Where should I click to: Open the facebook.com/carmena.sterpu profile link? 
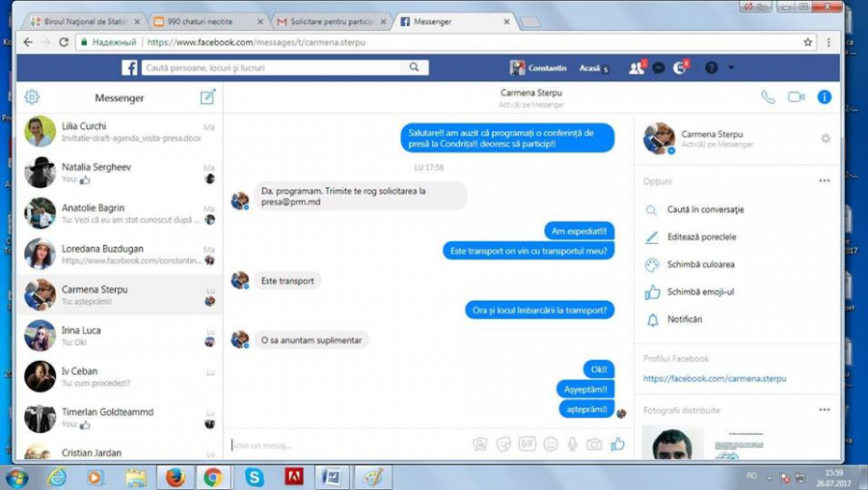click(x=714, y=379)
